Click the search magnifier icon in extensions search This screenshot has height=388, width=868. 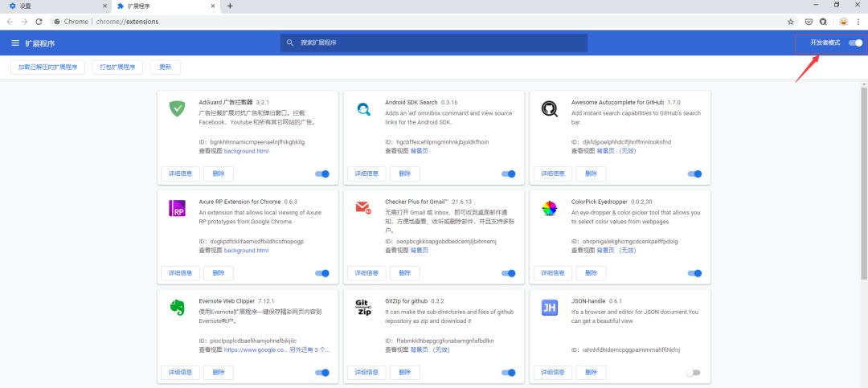tap(289, 43)
